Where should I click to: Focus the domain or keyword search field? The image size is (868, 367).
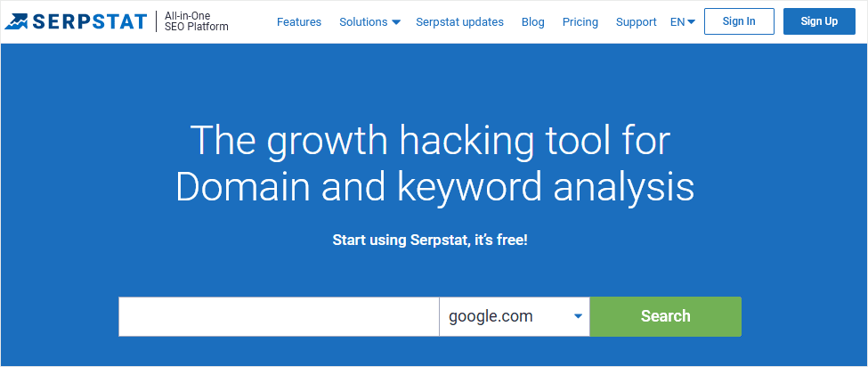279,316
